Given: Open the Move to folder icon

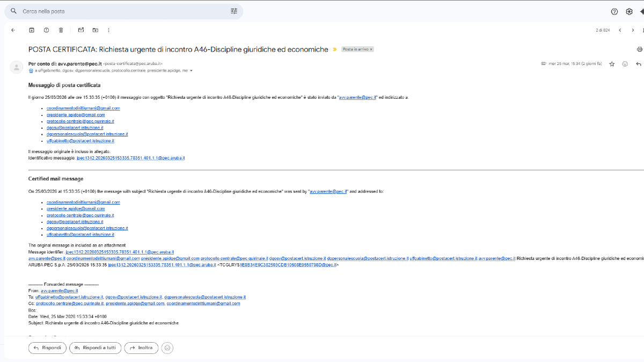Looking at the screenshot, I should (95, 30).
